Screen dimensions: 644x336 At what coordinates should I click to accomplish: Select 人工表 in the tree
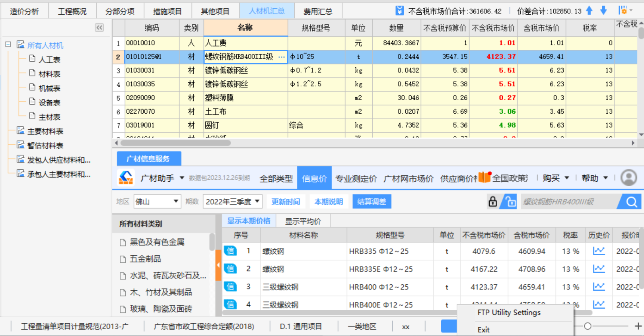tap(49, 60)
